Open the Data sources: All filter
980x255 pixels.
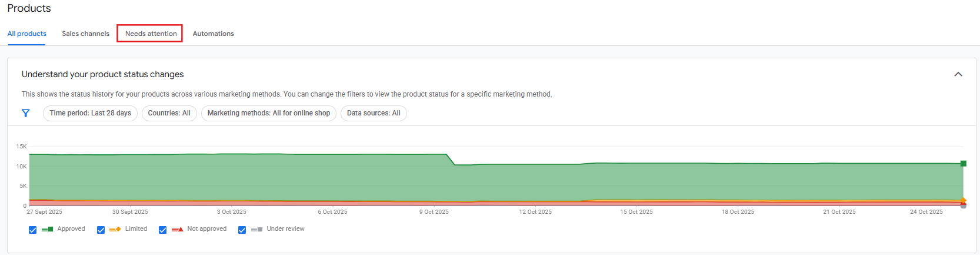click(x=374, y=113)
